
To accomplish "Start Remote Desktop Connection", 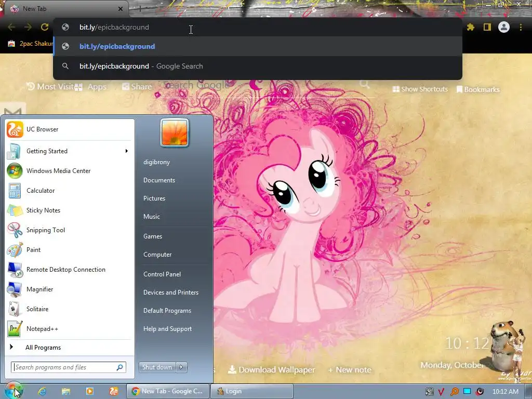I will coord(69,270).
